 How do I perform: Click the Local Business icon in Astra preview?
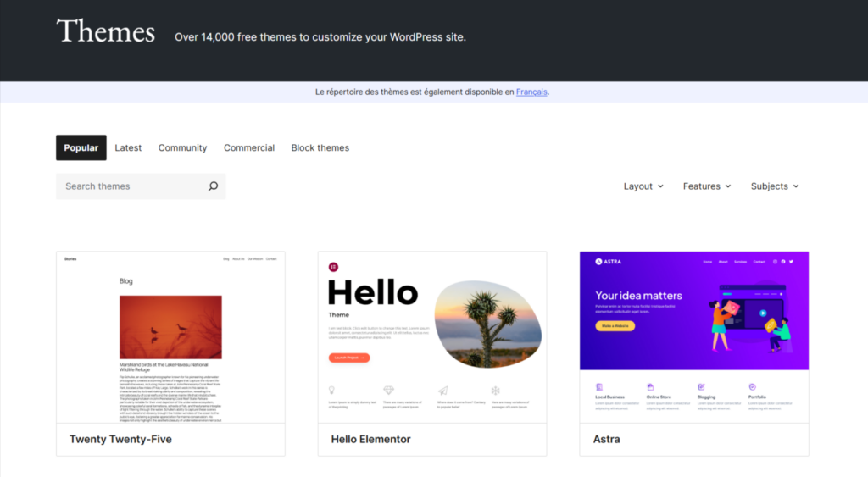coord(599,386)
